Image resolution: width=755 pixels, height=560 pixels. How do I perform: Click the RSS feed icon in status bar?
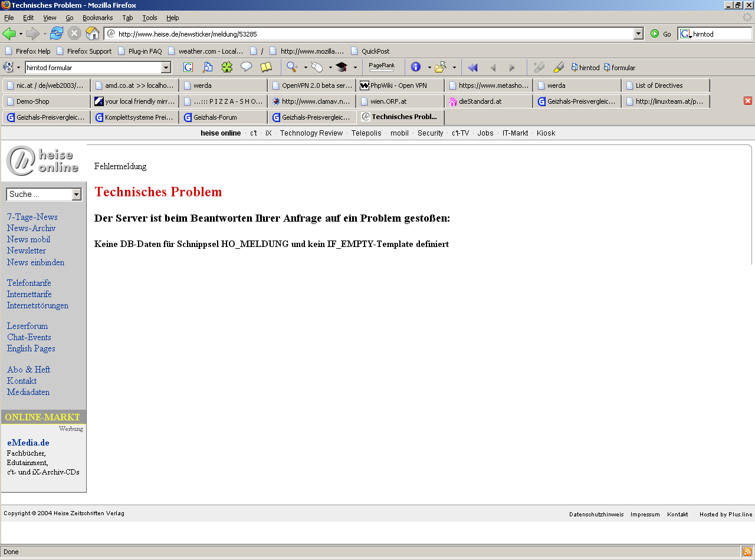747,552
